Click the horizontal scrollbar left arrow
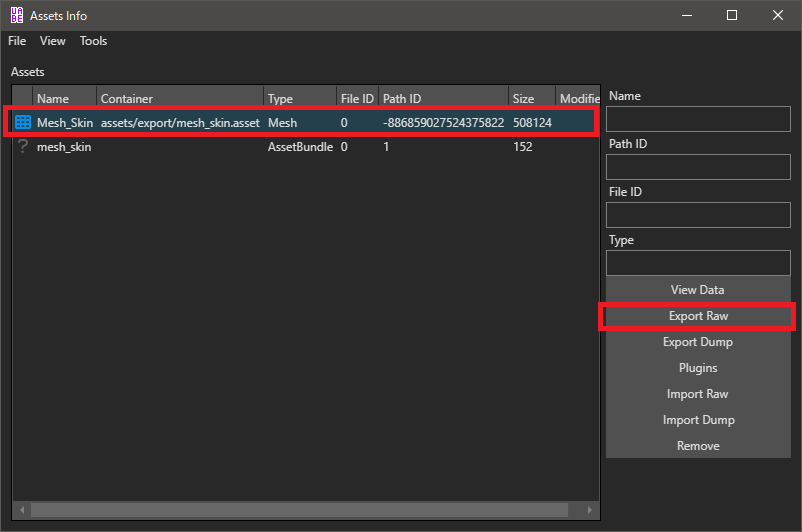802x532 pixels. (x=22, y=510)
